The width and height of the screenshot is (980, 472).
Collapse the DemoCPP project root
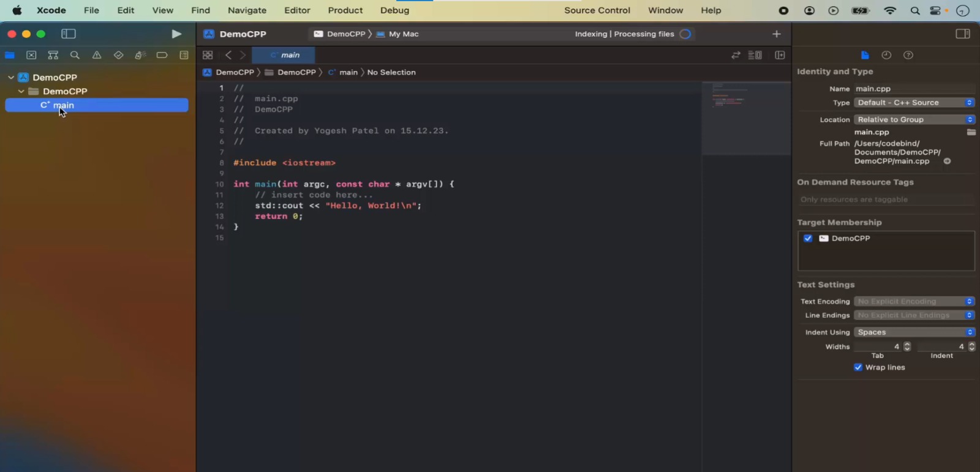(11, 77)
